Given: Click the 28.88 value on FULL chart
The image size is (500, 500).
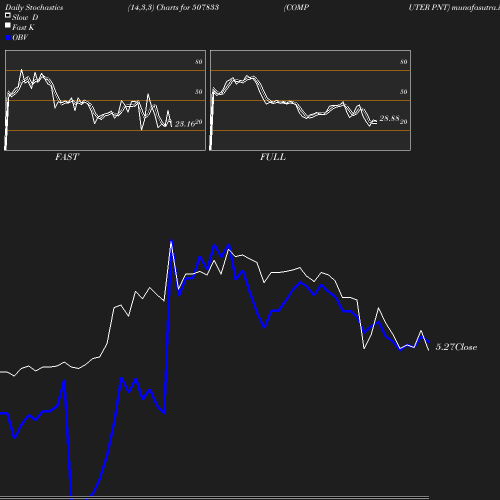Looking at the screenshot, I should click(389, 118).
